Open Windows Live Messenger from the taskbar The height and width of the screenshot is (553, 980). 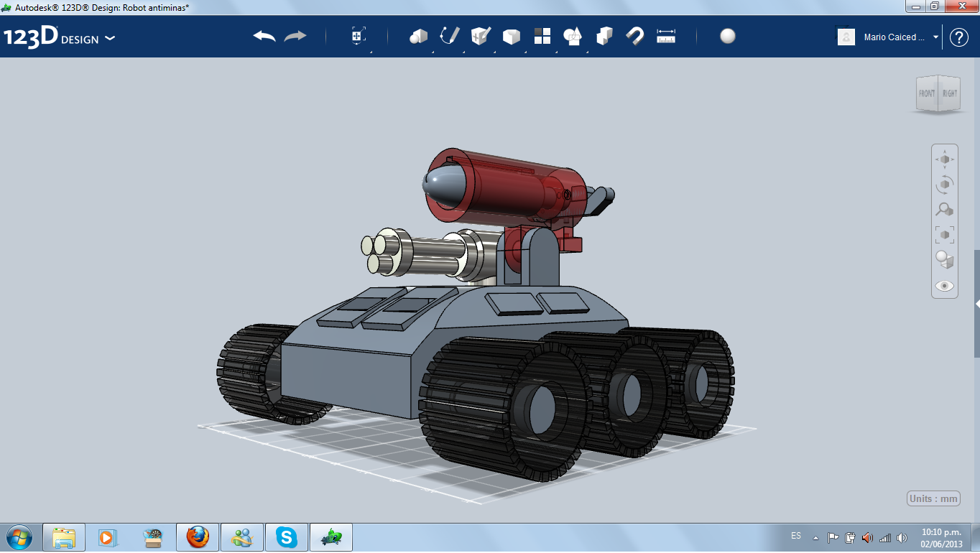coord(242,537)
